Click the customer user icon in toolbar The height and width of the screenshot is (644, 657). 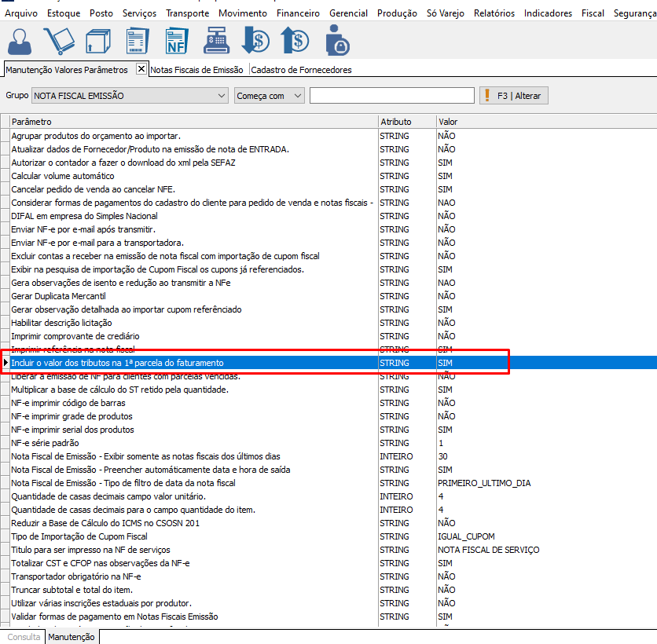point(20,40)
